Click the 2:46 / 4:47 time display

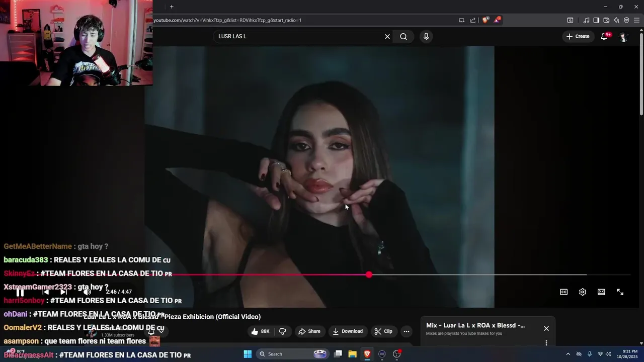coord(119,292)
